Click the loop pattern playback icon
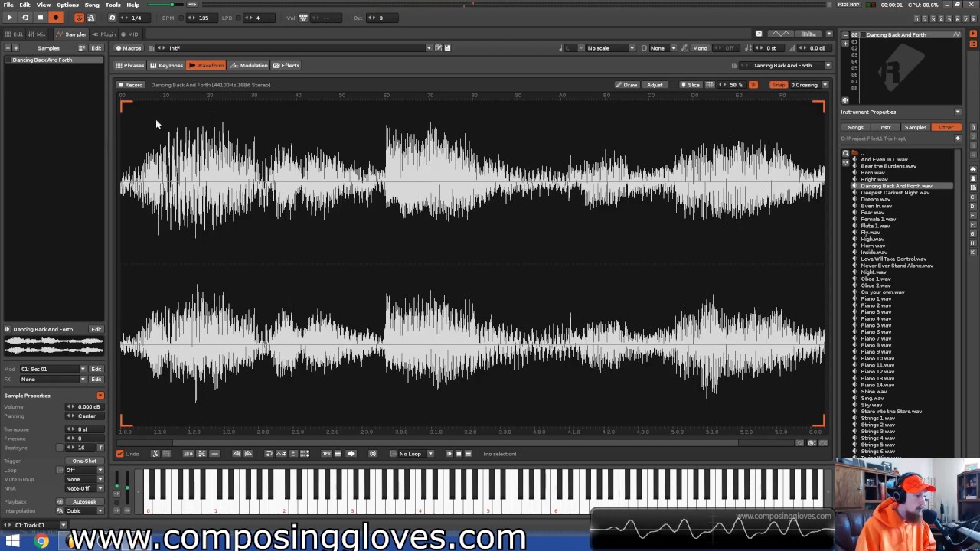Viewport: 980px width, 551px height. pyautogui.click(x=25, y=18)
